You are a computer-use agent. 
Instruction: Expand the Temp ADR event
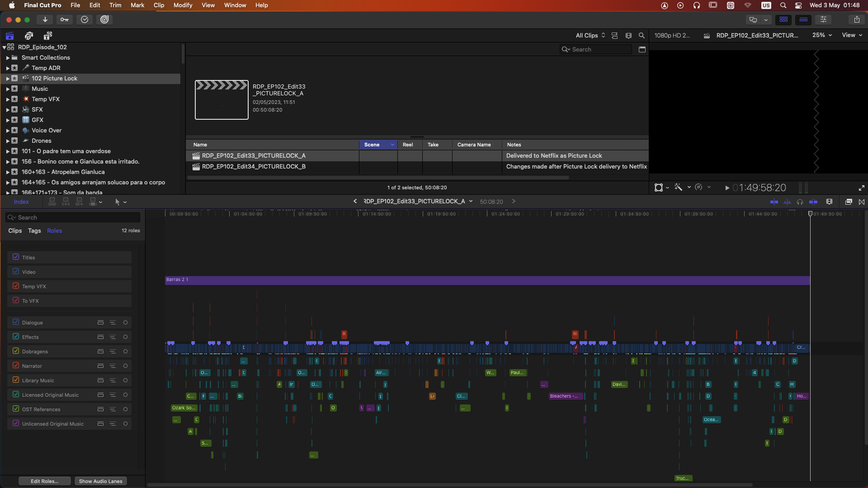coord(8,68)
